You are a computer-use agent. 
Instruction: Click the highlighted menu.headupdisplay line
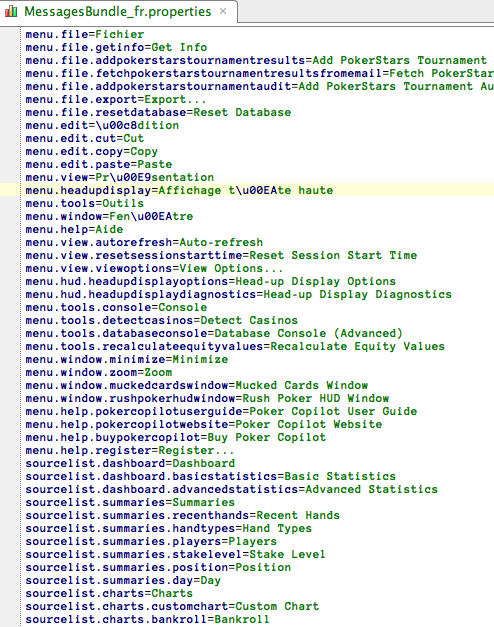point(179,190)
